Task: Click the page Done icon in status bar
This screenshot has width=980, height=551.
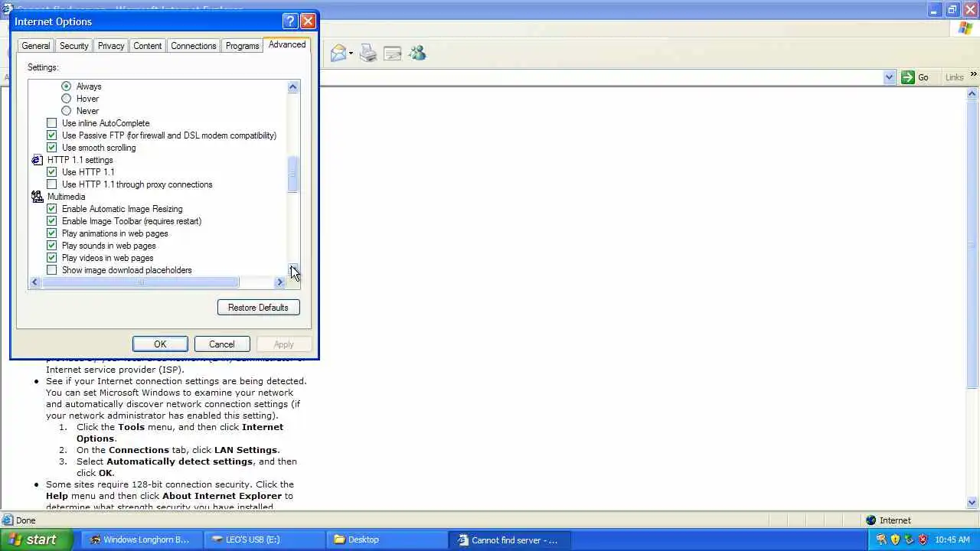Action: click(8, 520)
